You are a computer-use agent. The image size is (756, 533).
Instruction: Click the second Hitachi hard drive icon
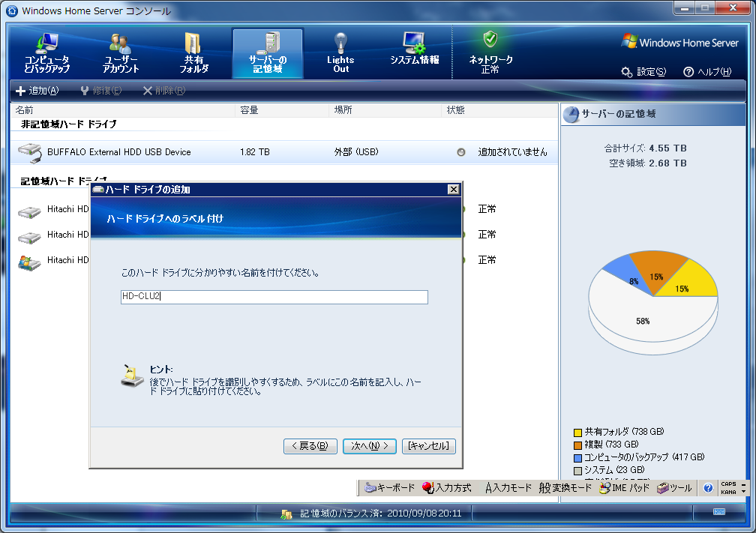[29, 237]
